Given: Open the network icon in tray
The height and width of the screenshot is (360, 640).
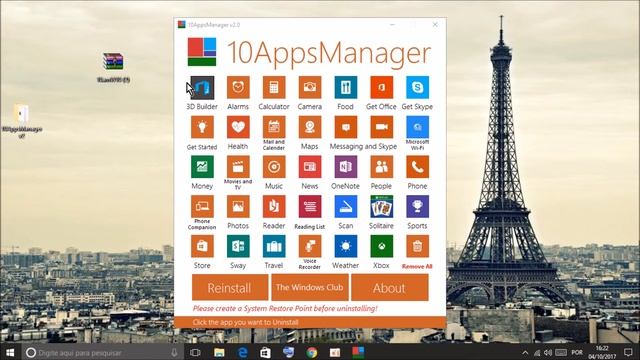Looking at the screenshot, I should tap(537, 353).
